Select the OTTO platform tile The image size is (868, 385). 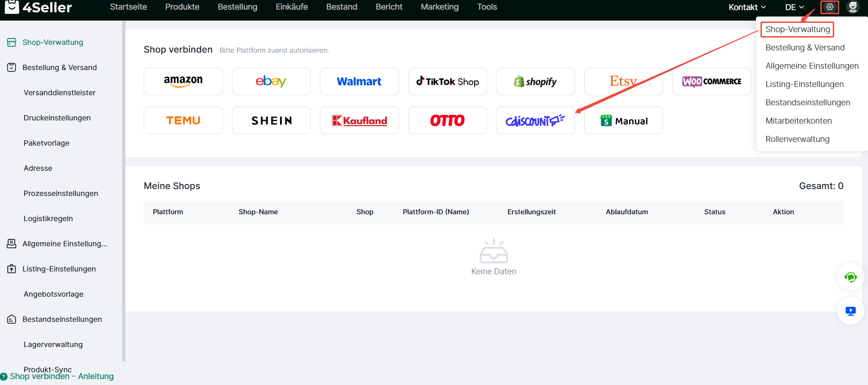click(447, 120)
